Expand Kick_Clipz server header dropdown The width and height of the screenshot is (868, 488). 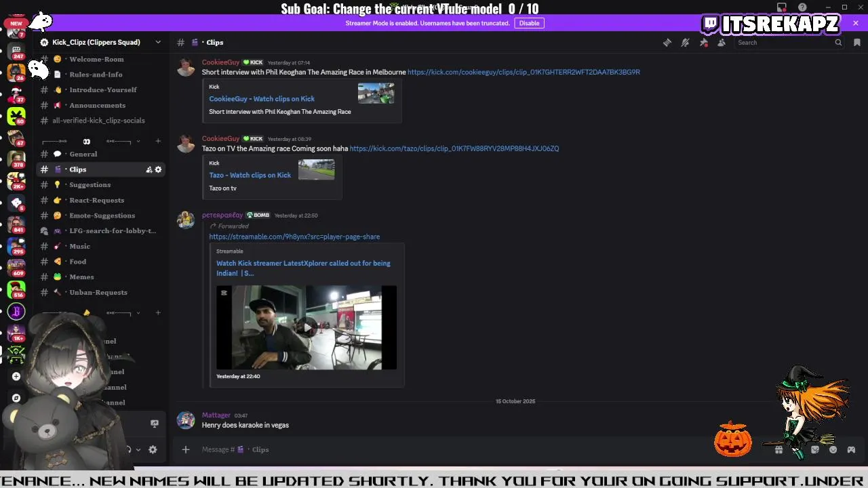[158, 42]
